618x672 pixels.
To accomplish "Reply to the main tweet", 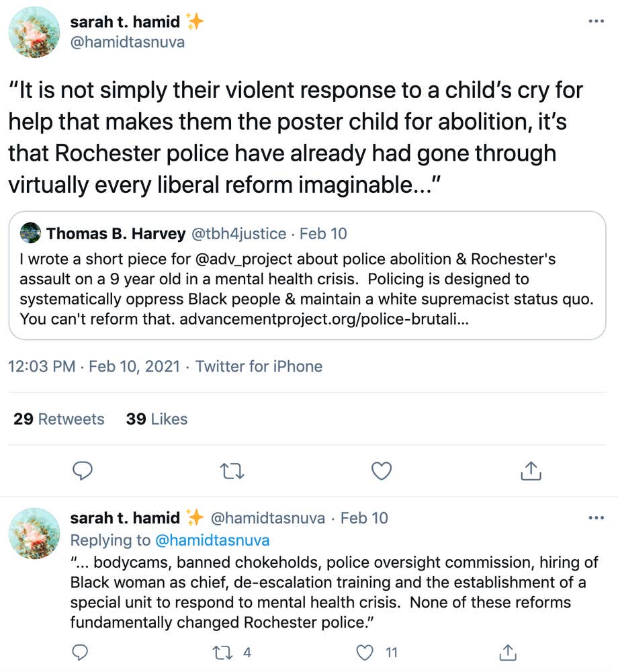I will click(82, 470).
